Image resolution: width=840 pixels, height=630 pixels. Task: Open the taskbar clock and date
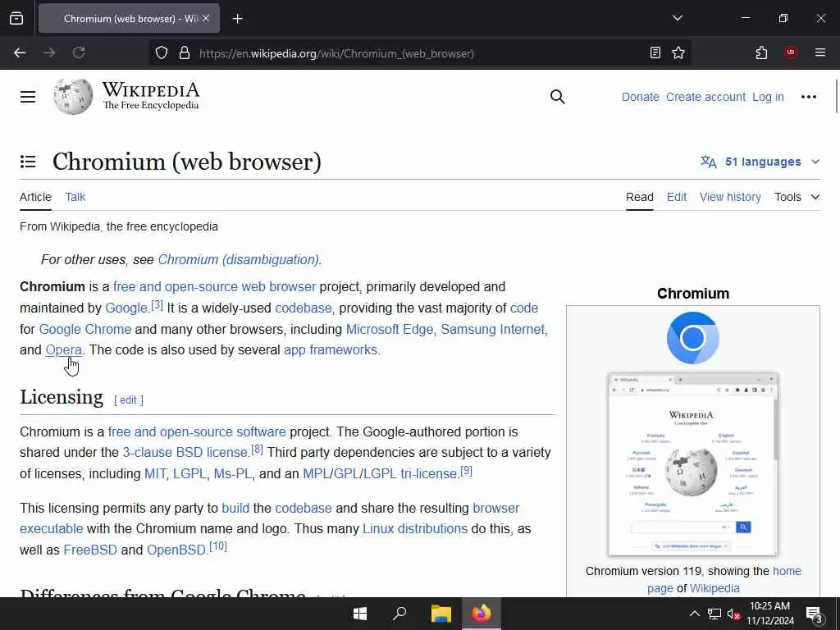769,614
